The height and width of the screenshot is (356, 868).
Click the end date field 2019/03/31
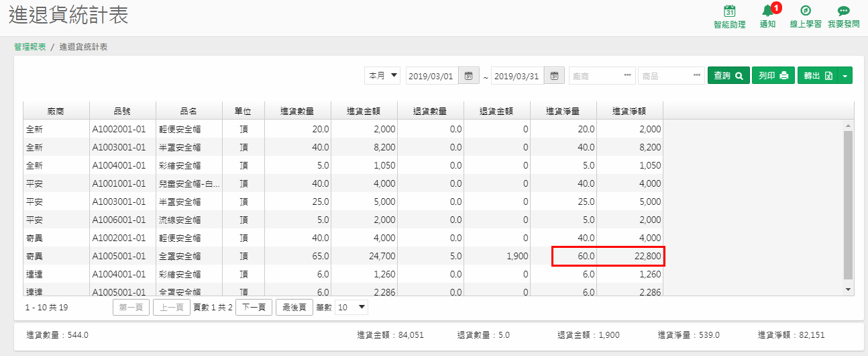pos(518,76)
